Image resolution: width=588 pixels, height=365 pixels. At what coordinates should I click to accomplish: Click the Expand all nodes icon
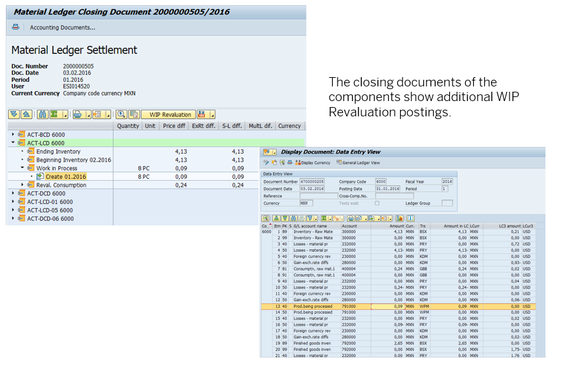tap(14, 114)
